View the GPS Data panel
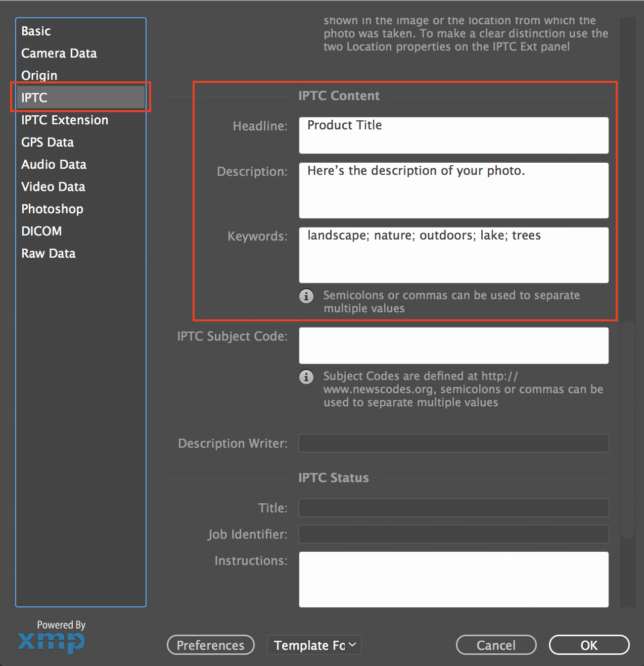 click(x=48, y=142)
